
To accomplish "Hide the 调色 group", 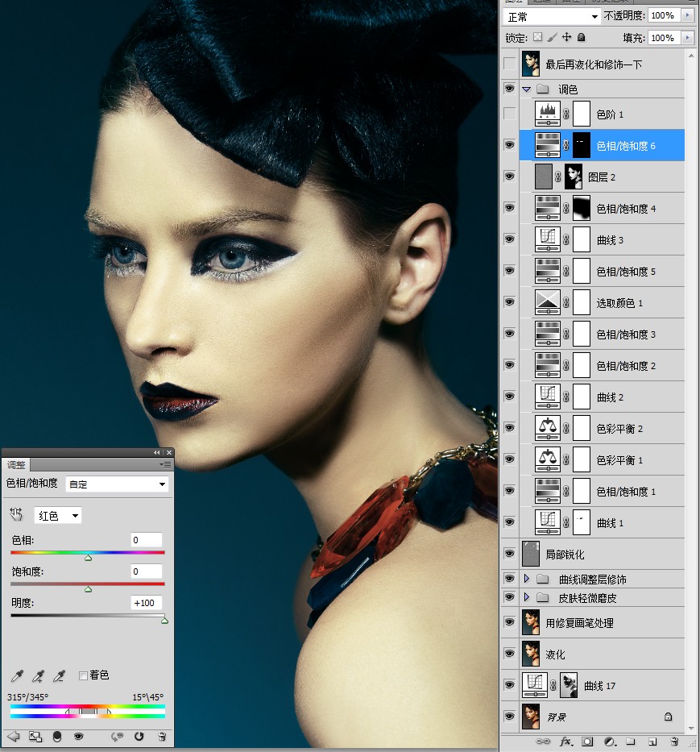I will pyautogui.click(x=510, y=89).
